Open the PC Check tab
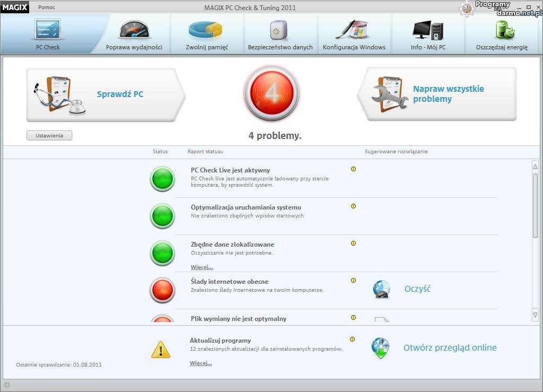 [x=48, y=34]
